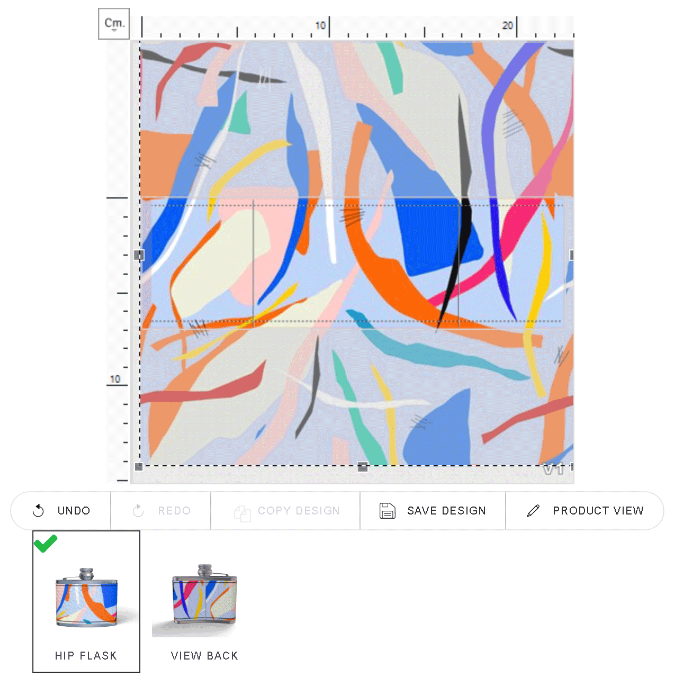
Task: Click the floppy disk Save Design icon
Action: (x=387, y=511)
